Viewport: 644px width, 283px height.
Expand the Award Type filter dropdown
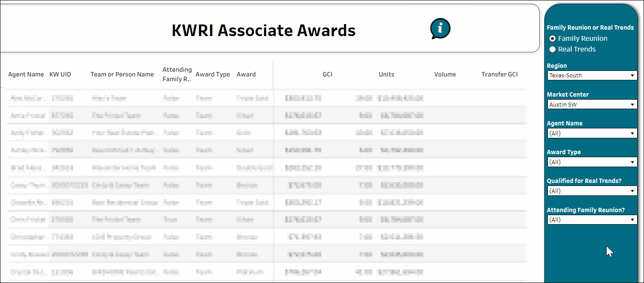(x=592, y=162)
